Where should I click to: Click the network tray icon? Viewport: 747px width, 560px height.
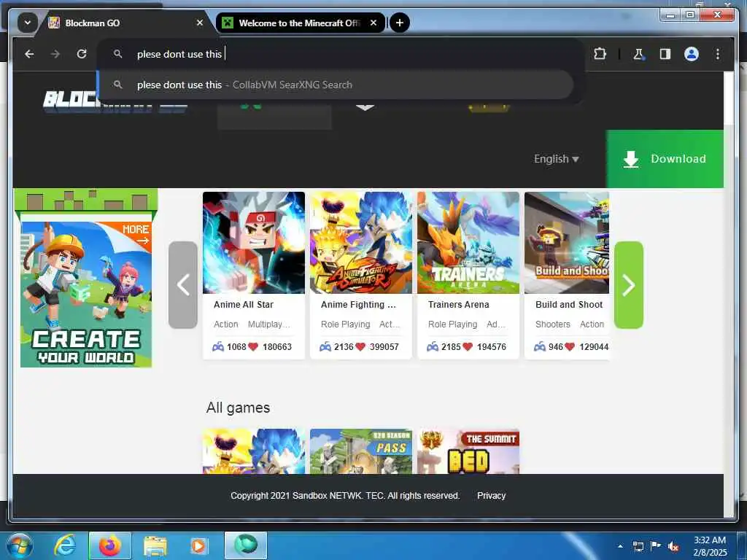[x=638, y=546]
